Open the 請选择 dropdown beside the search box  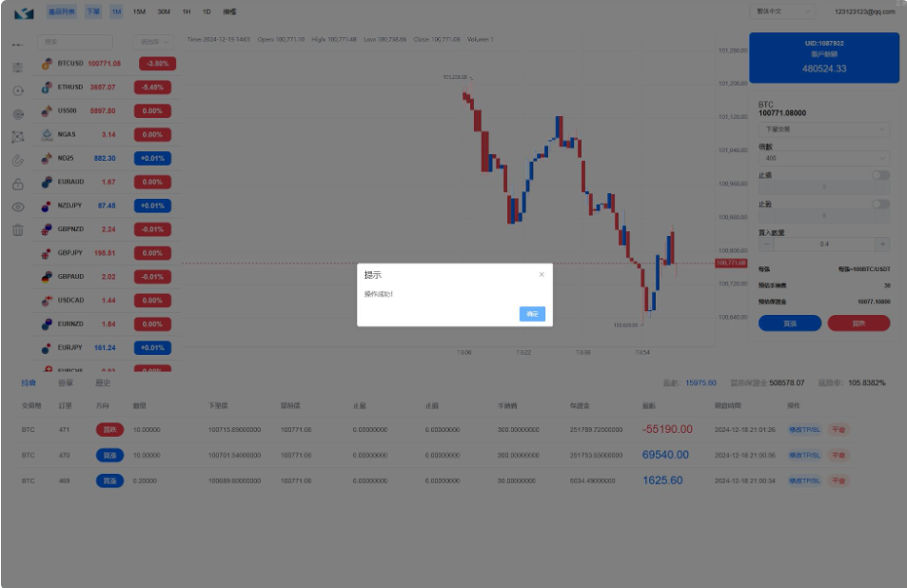click(155, 42)
